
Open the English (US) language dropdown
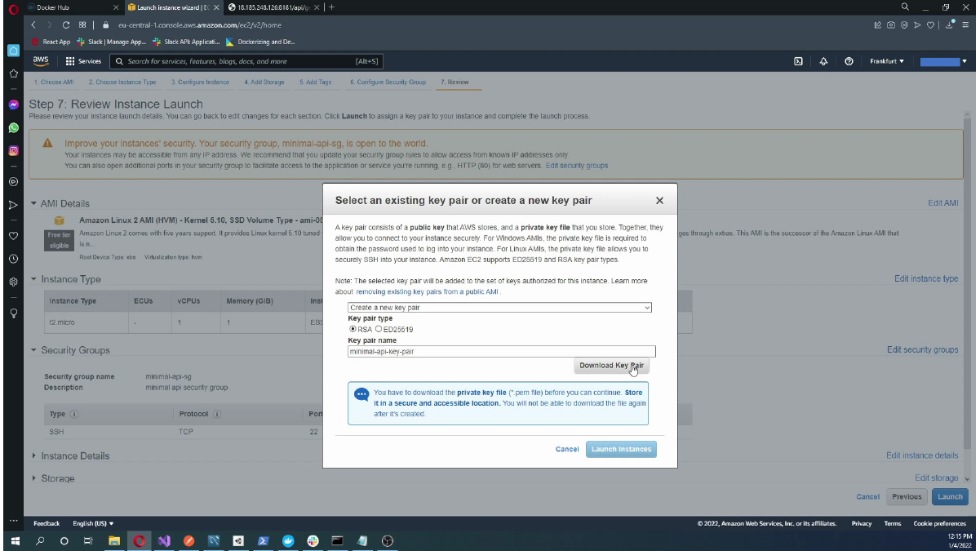pyautogui.click(x=93, y=523)
